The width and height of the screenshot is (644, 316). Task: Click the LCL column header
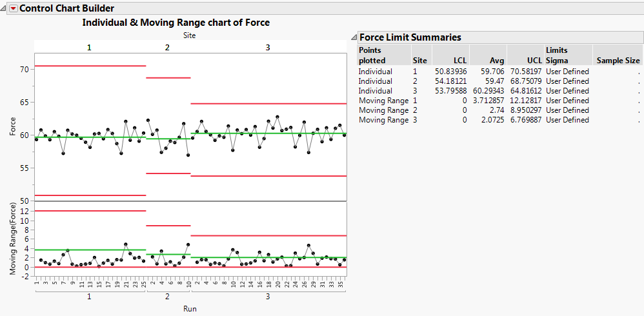pos(458,60)
